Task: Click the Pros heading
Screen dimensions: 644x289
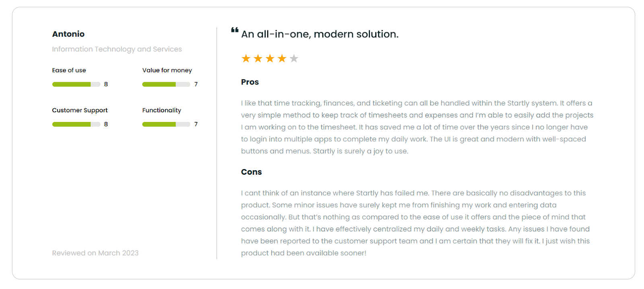Action: [250, 82]
